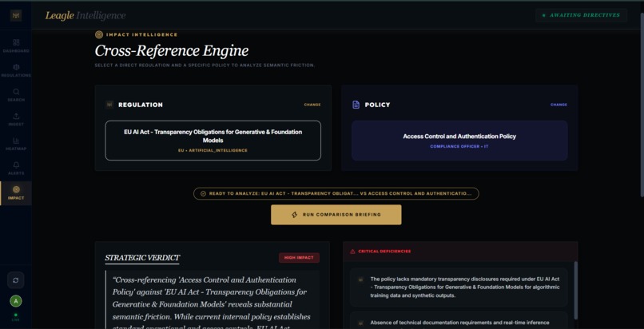Click the refresh icon button in sidebar
The width and height of the screenshot is (644, 329).
click(16, 280)
